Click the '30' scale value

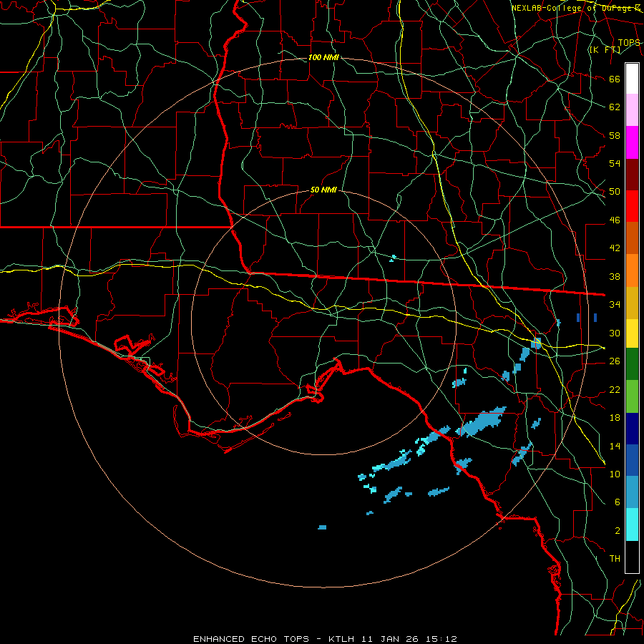click(615, 333)
